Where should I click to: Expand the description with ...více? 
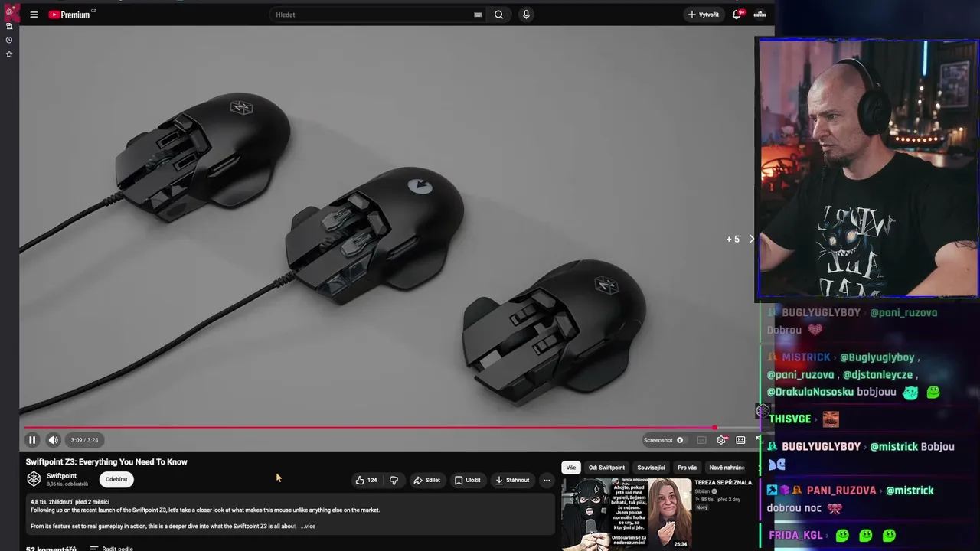click(x=308, y=527)
